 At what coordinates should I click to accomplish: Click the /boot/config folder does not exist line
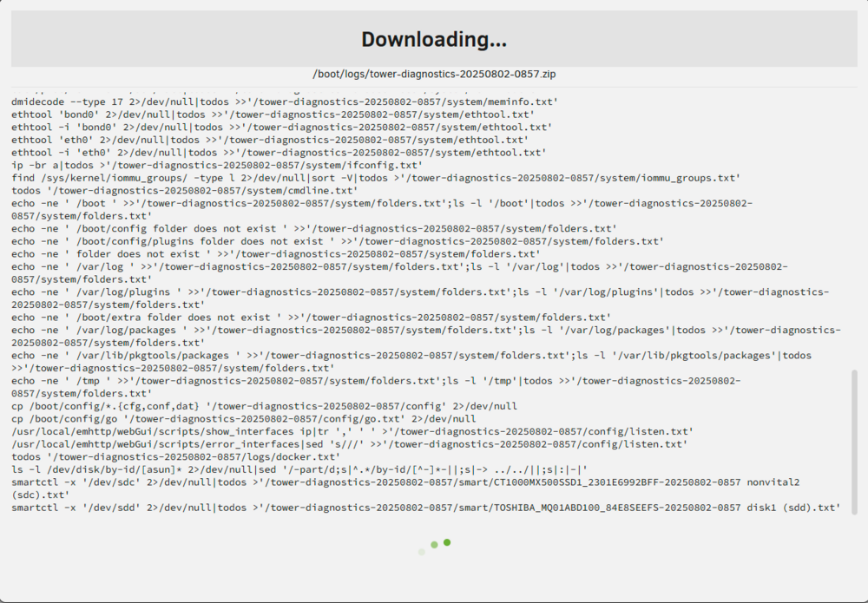click(x=314, y=229)
